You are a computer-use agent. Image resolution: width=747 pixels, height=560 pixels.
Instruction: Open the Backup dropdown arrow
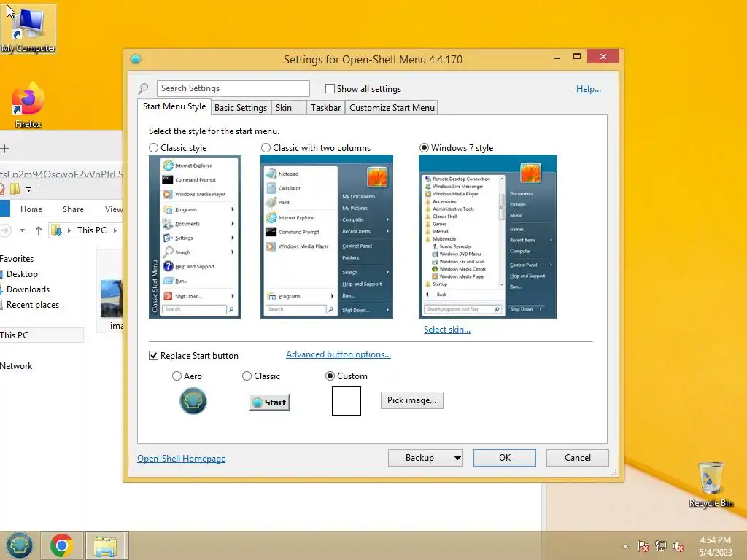click(x=457, y=458)
